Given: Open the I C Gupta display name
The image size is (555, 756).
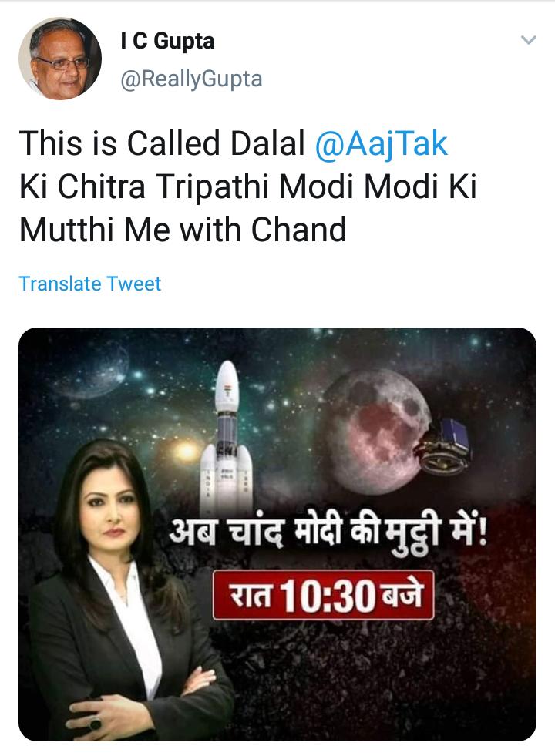Looking at the screenshot, I should (168, 41).
